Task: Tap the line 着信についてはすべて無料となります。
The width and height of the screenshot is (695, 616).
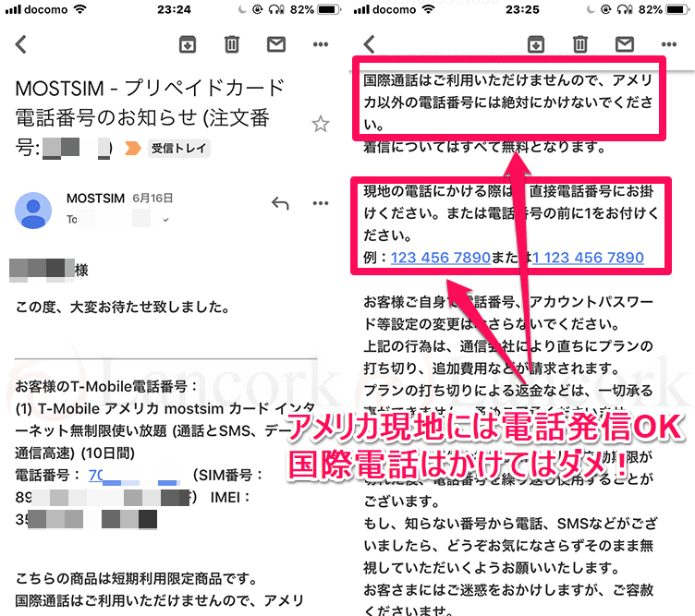Action: click(485, 147)
